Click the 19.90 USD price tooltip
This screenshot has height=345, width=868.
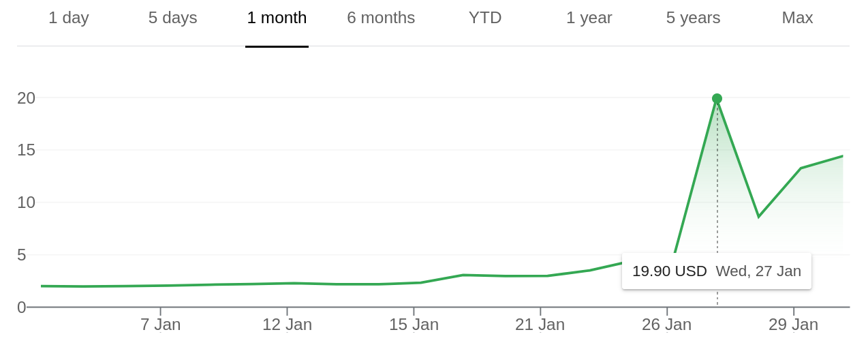coord(716,271)
